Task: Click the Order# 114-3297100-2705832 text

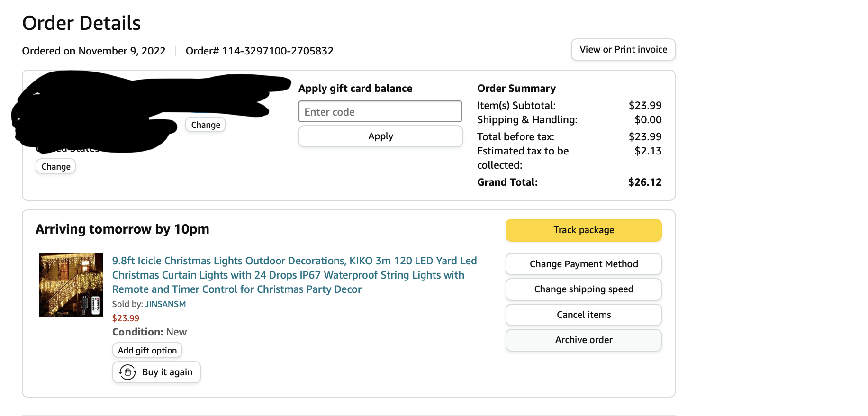Action: coord(260,51)
